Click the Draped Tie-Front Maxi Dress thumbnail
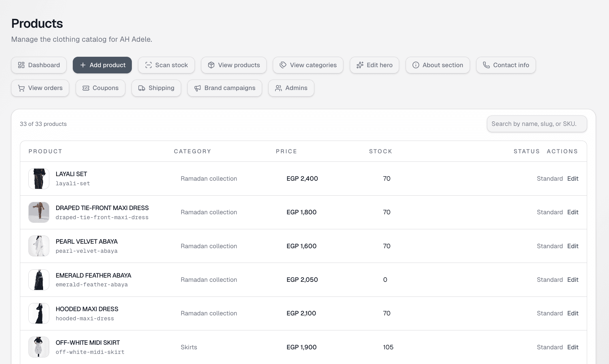The width and height of the screenshot is (609, 364). point(39,212)
